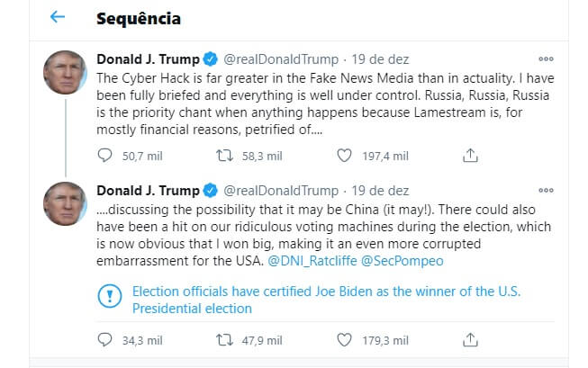
Task: Retweet the second tweet with 47,9 mil
Action: pos(228,340)
